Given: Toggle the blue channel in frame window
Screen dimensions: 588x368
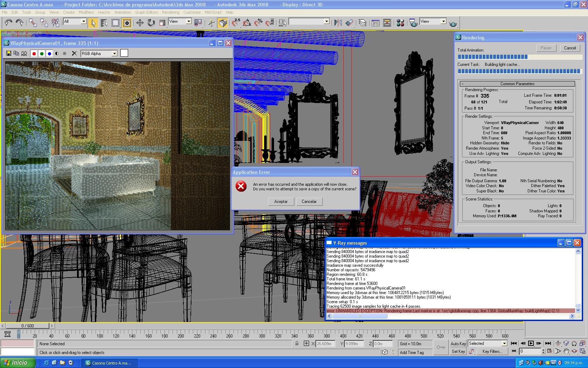Looking at the screenshot, I should 49,54.
